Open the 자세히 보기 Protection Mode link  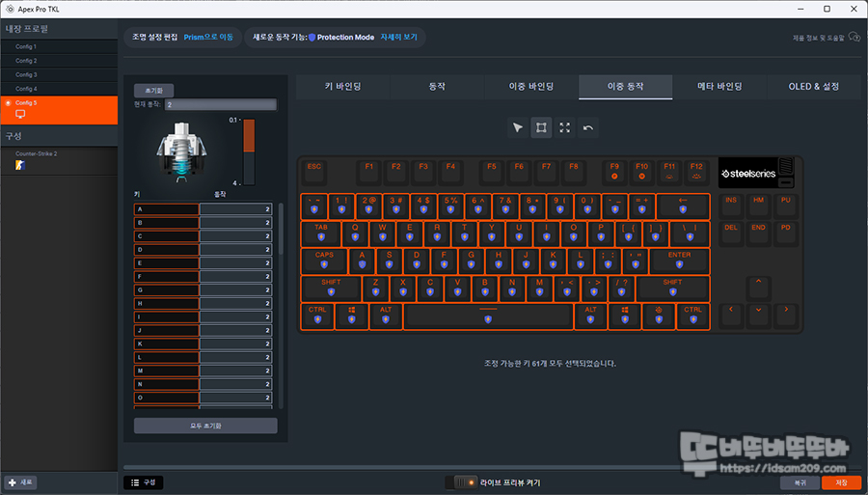[x=398, y=37]
